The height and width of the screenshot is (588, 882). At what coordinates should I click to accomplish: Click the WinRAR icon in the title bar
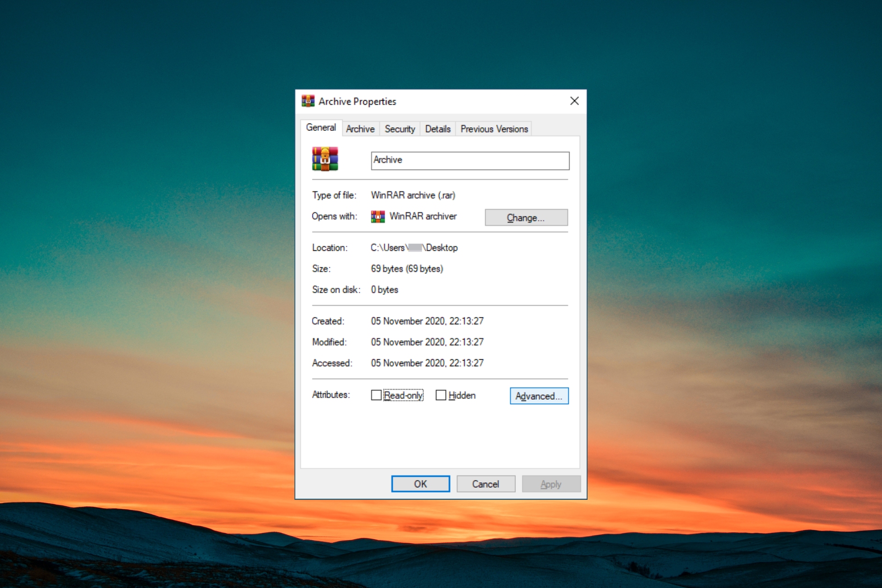click(x=308, y=101)
